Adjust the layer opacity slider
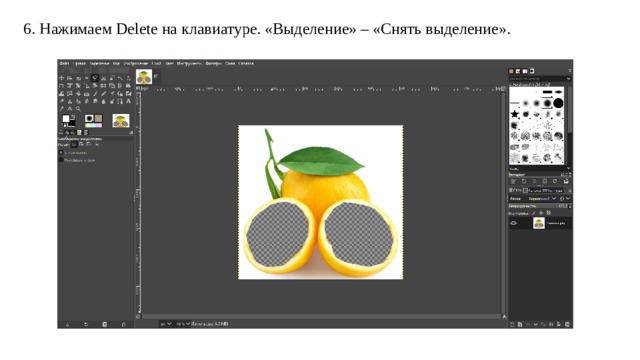 tap(539, 206)
